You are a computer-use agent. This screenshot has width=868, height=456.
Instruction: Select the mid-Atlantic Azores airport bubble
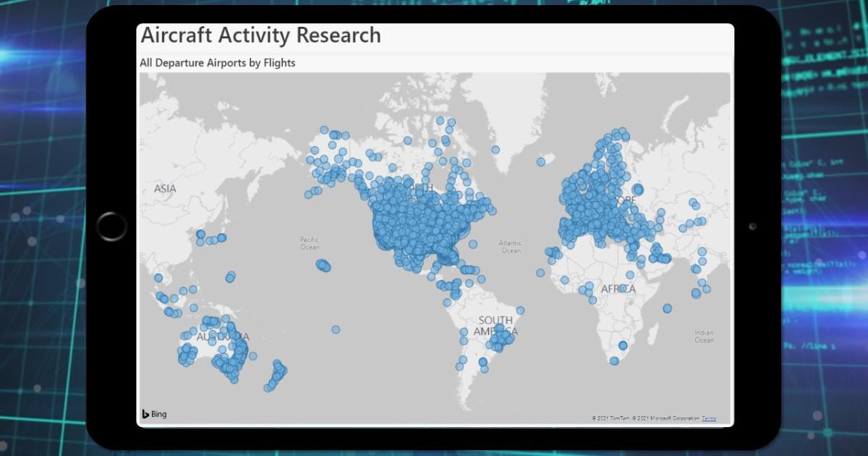540,272
